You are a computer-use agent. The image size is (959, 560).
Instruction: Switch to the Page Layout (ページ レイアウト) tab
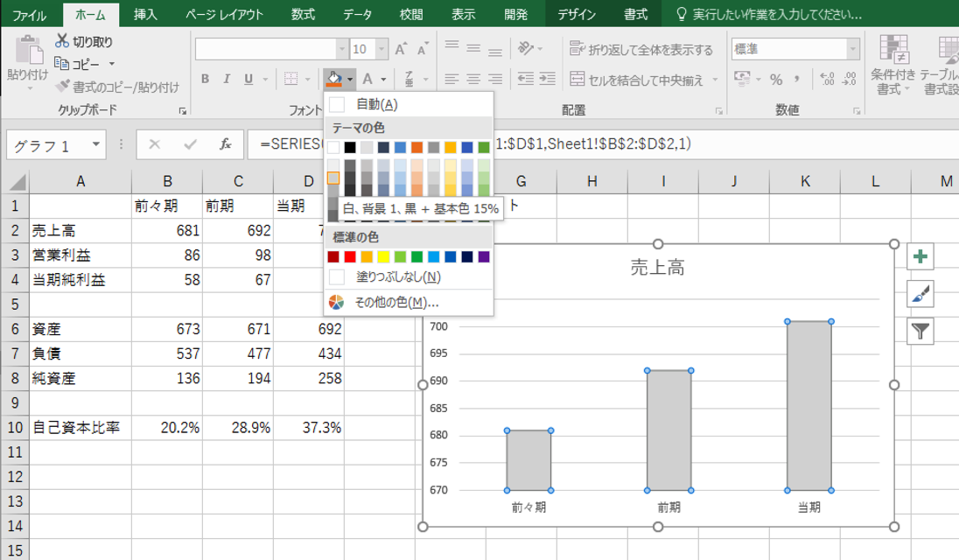click(225, 14)
